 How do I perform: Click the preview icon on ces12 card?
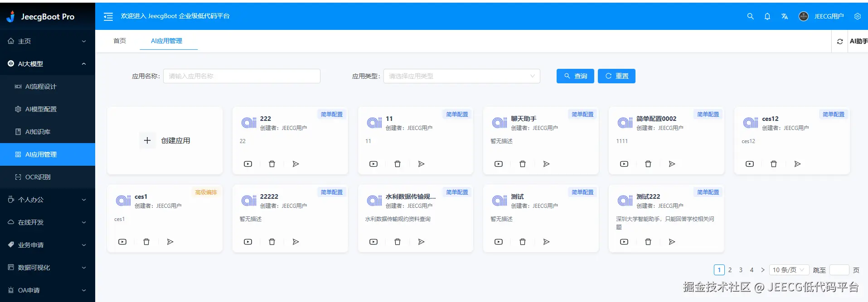[750, 164]
